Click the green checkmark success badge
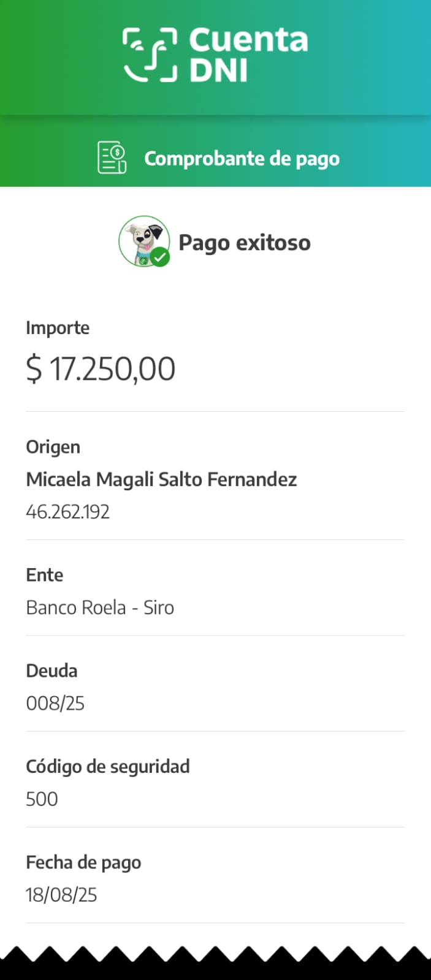The height and width of the screenshot is (980, 431). pyautogui.click(x=161, y=257)
